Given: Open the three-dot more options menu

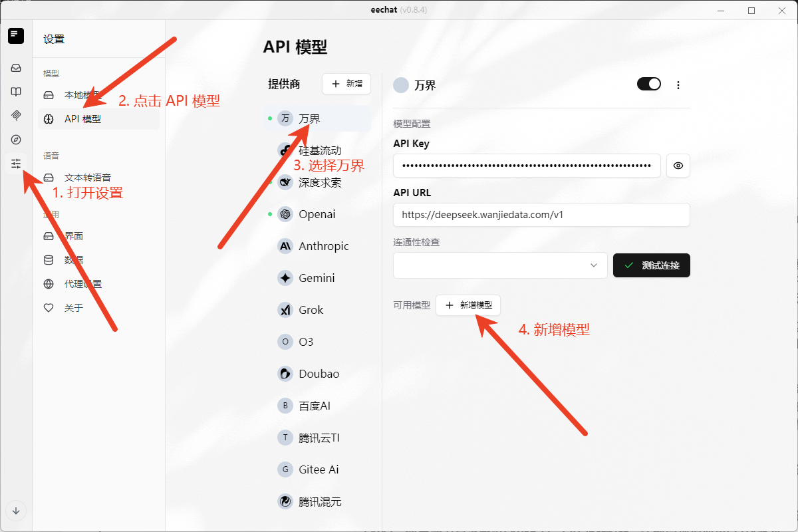Looking at the screenshot, I should (678, 85).
